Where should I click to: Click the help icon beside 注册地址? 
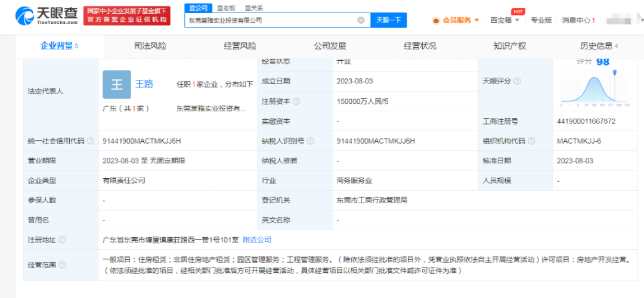tap(62, 240)
